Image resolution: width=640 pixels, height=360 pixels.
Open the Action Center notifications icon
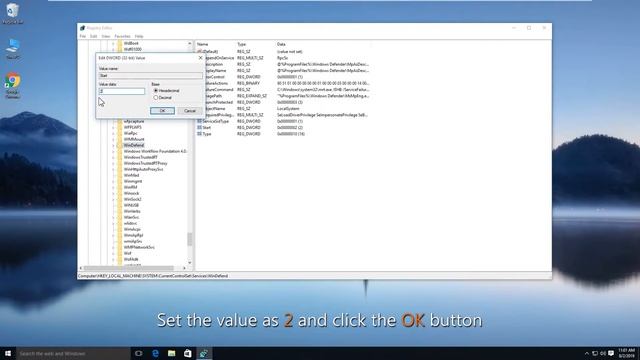click(x=611, y=353)
